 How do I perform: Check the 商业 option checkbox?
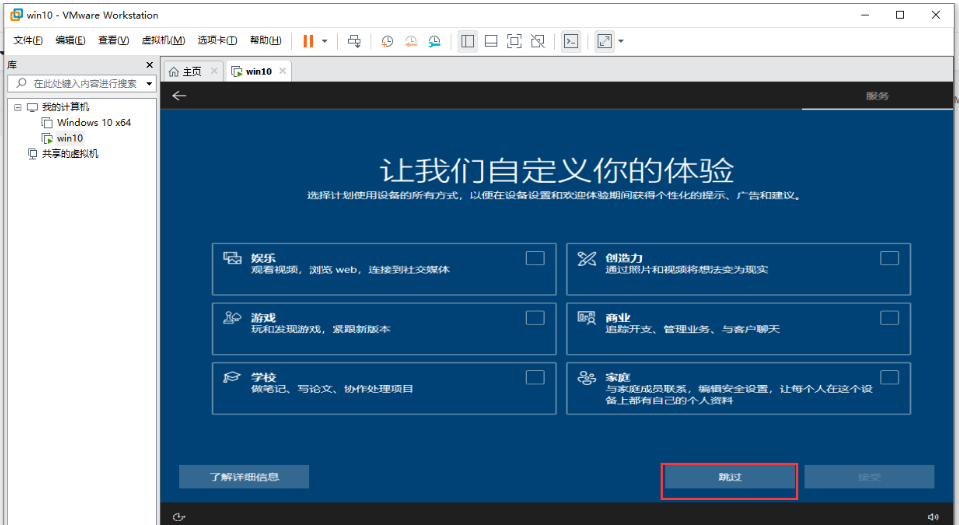(889, 318)
